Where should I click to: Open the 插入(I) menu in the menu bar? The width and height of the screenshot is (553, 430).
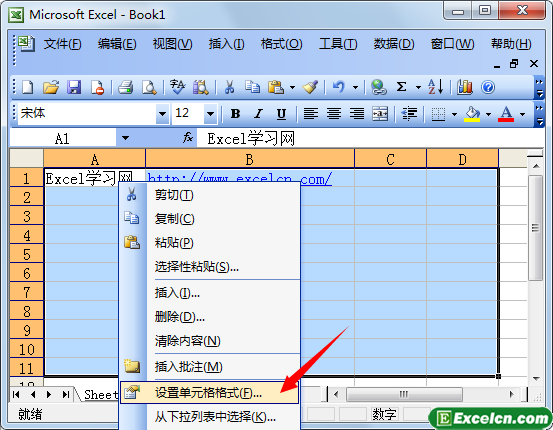pyautogui.click(x=226, y=44)
